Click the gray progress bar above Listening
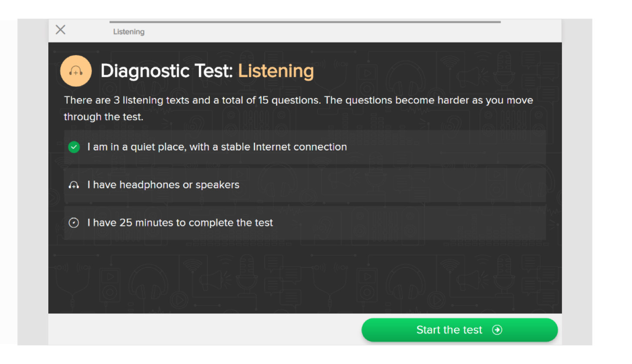The width and height of the screenshot is (632, 364). [x=305, y=22]
